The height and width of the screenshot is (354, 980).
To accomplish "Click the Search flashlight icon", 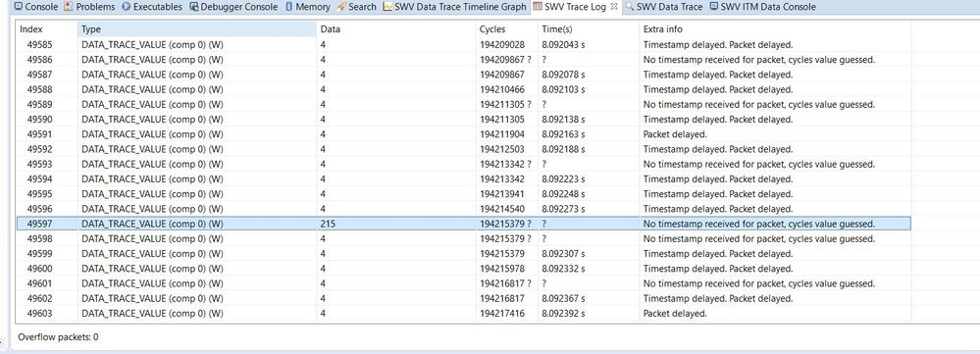I will pos(341,7).
